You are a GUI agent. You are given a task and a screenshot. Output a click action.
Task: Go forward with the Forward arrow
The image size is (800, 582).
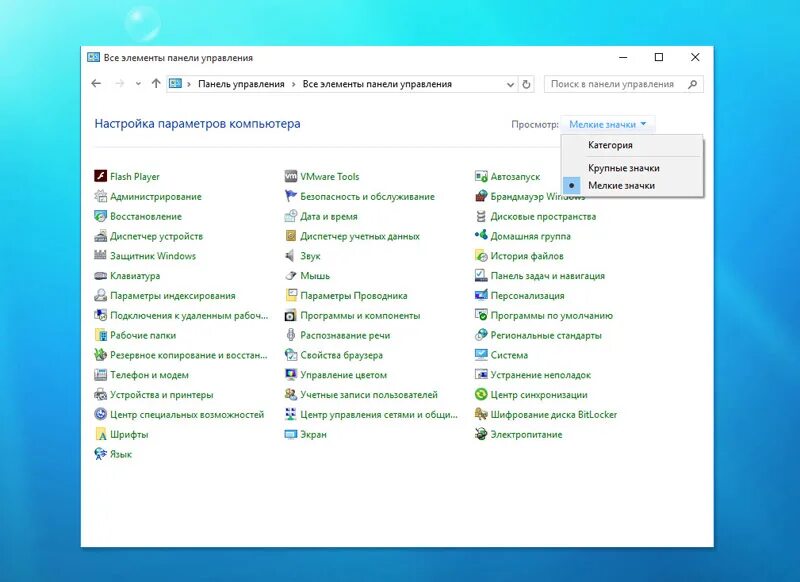[119, 84]
